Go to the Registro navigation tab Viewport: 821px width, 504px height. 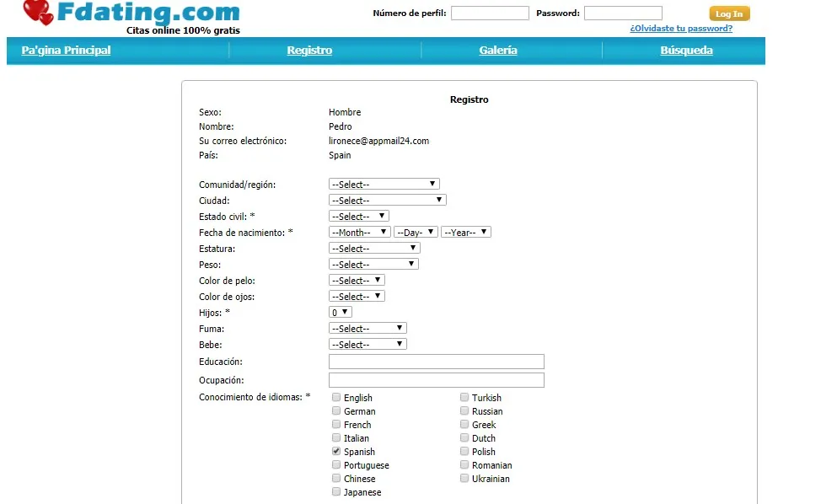[x=309, y=51]
